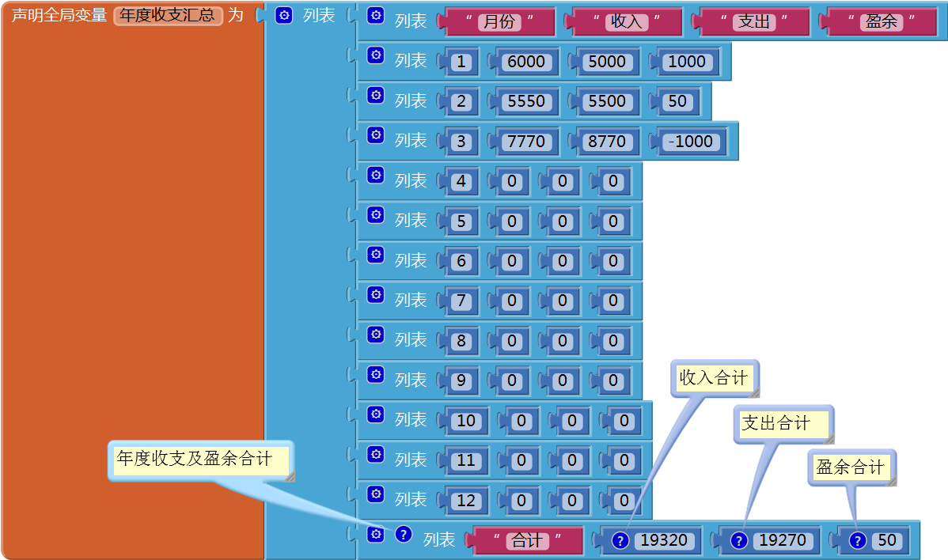The image size is (948, 560).
Task: Select the 8770 number block
Action: pyautogui.click(x=606, y=142)
